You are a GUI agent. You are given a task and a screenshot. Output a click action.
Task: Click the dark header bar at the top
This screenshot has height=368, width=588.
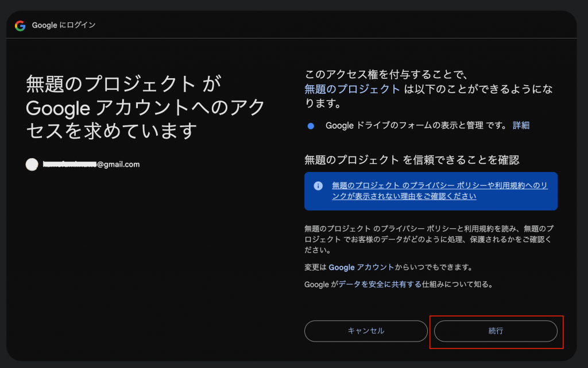point(294,25)
